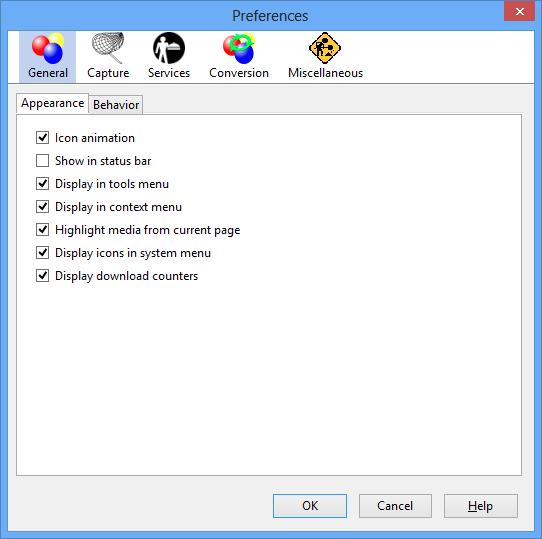Confirm preferences with OK button
Viewport: 542px width, 539px height.
click(x=310, y=506)
